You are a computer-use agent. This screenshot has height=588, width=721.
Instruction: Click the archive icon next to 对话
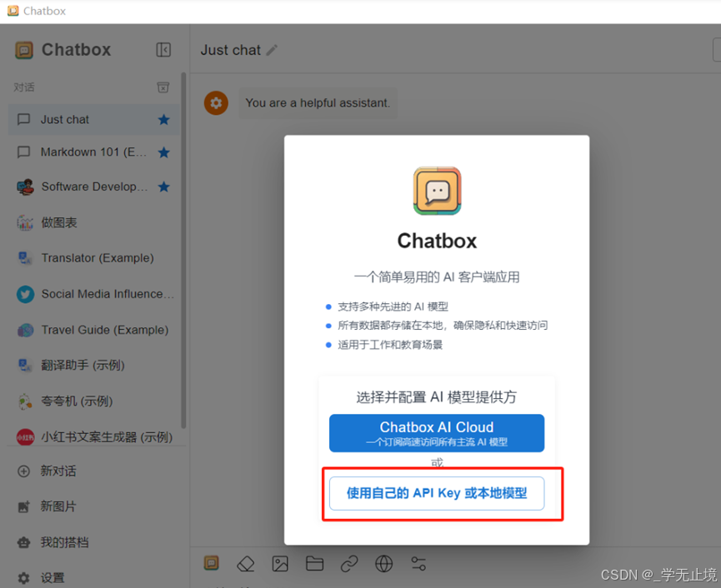pos(163,87)
